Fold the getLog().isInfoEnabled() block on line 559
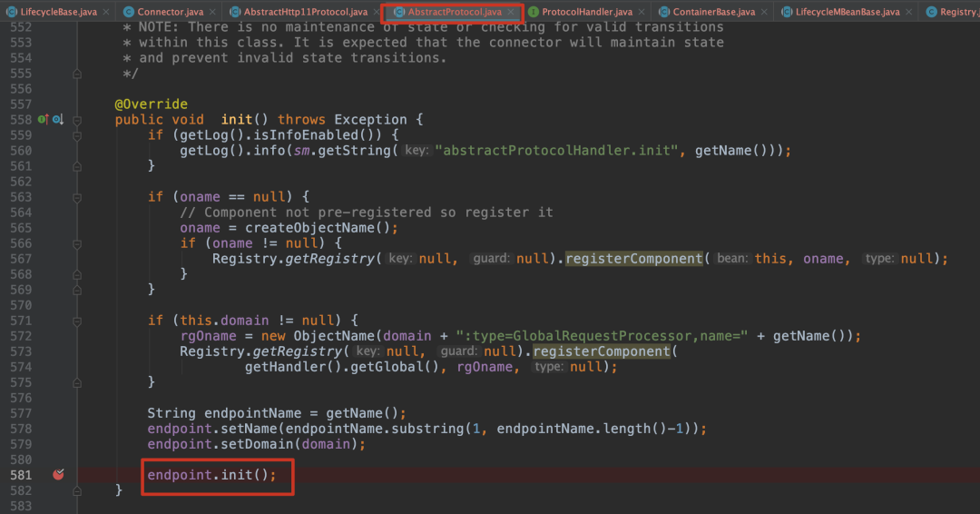Screen dimensions: 980x514 [77, 135]
